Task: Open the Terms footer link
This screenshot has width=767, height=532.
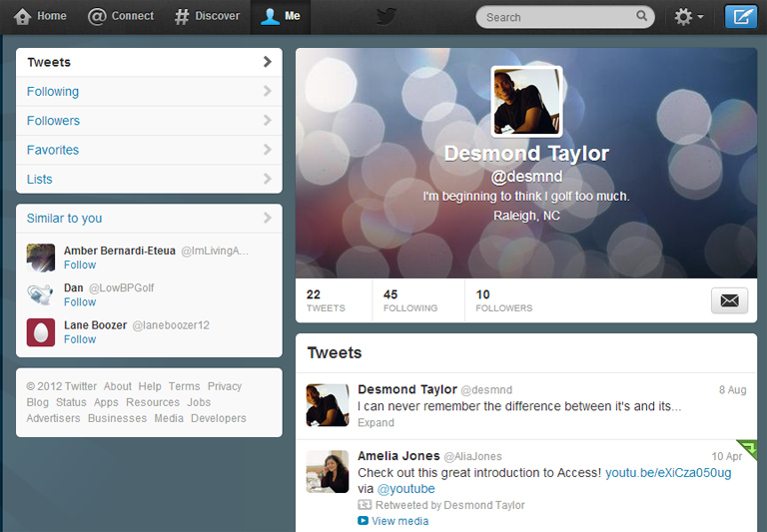Action: [x=184, y=386]
